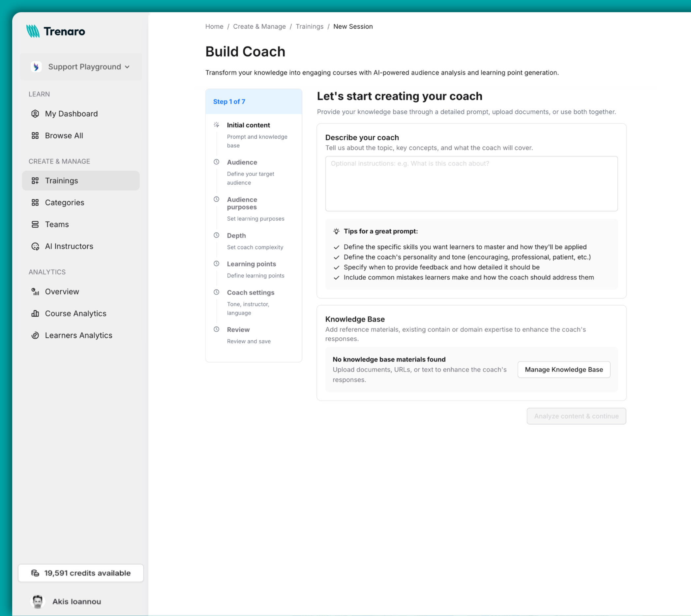Click Manage Knowledge Base
Image resolution: width=691 pixels, height=616 pixels.
tap(563, 369)
